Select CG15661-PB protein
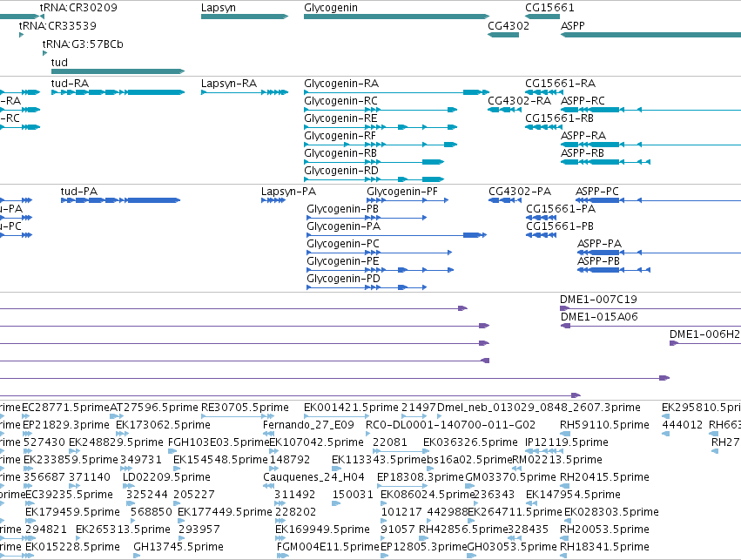 point(541,235)
